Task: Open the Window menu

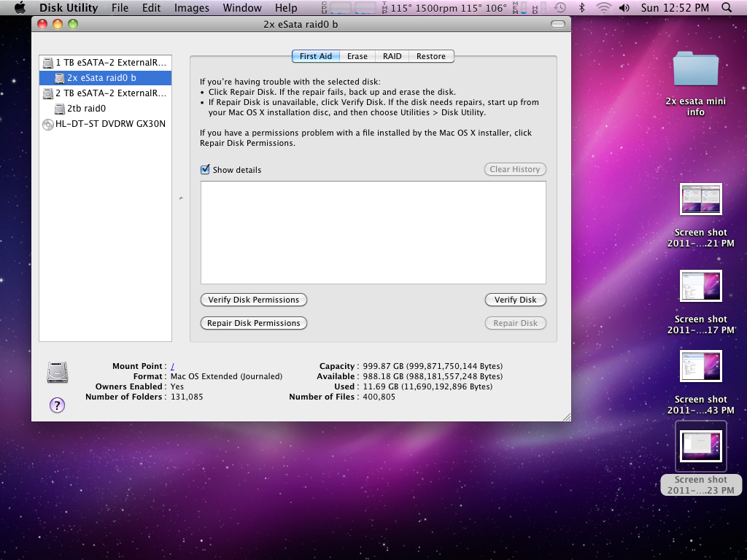Action: 242,7
